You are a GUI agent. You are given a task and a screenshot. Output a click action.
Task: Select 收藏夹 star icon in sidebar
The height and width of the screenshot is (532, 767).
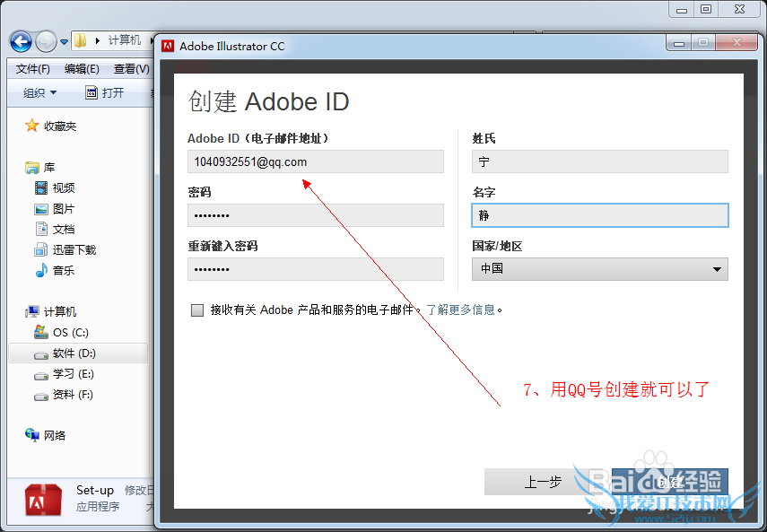tap(31, 126)
